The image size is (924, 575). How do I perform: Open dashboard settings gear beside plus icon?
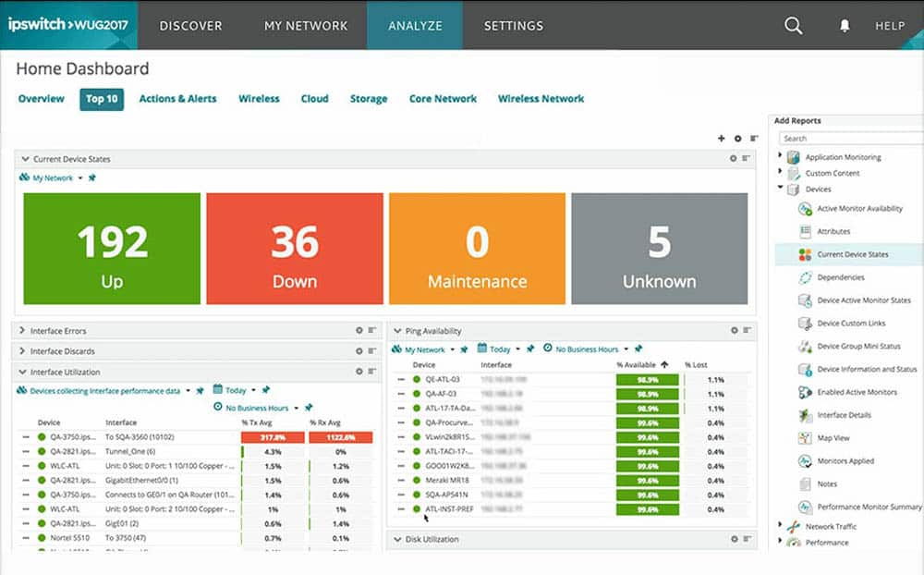click(x=737, y=138)
